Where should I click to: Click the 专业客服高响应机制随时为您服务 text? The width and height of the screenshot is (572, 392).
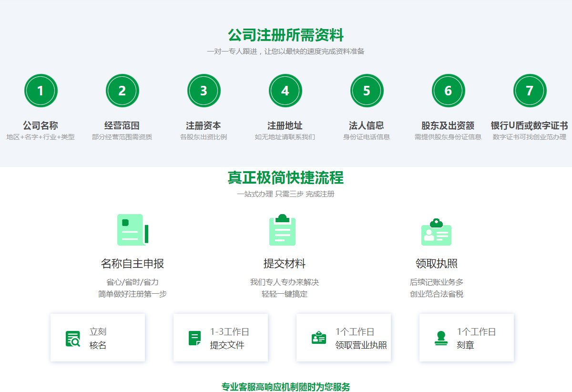[x=286, y=387]
